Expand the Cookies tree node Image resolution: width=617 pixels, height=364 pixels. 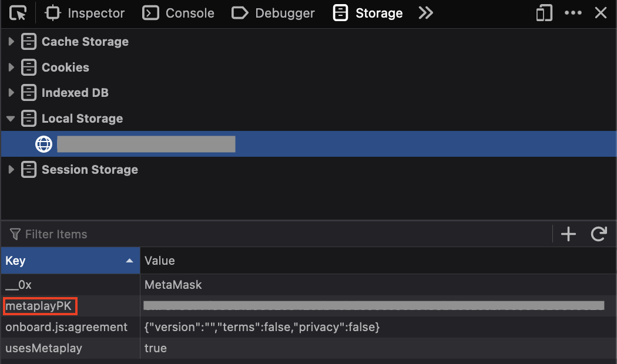coord(11,68)
